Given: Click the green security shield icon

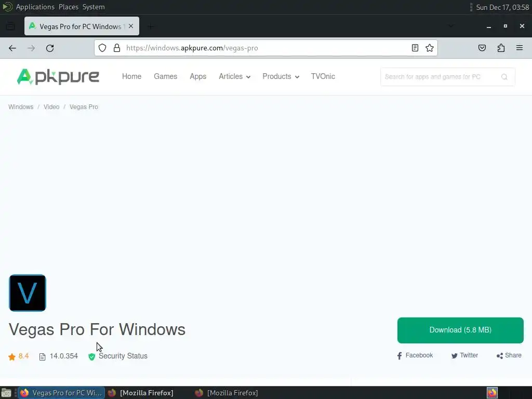Looking at the screenshot, I should (91, 356).
